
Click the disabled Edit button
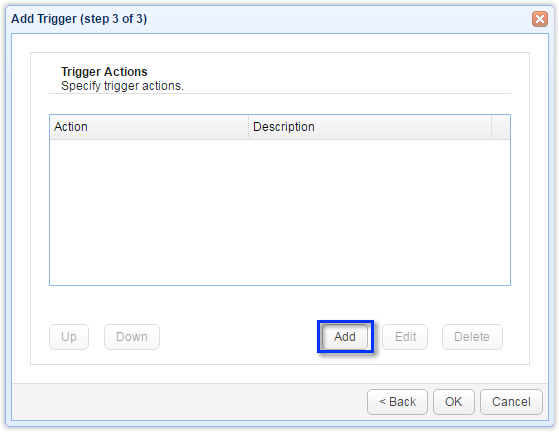(405, 336)
